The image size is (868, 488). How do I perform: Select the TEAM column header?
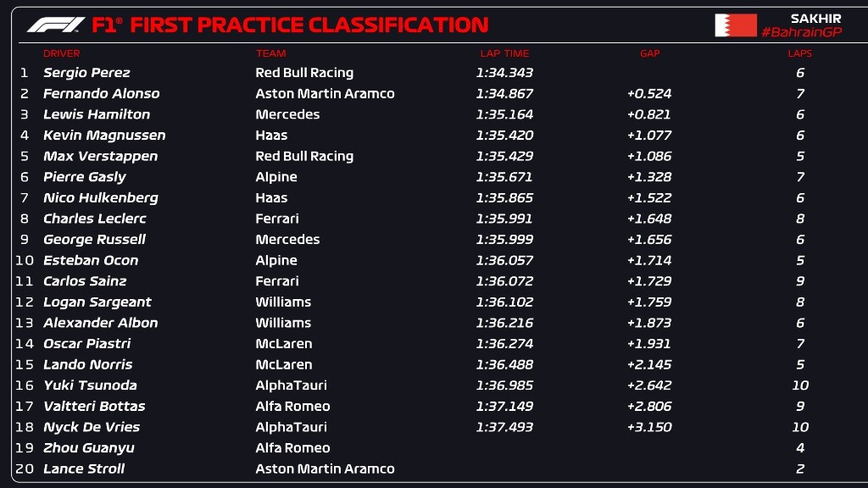[270, 53]
